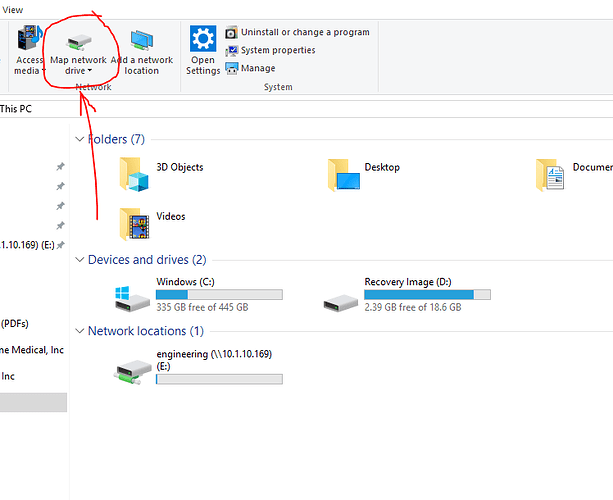Click the Windows (C:) drive name
613x500 pixels.
pyautogui.click(x=185, y=282)
